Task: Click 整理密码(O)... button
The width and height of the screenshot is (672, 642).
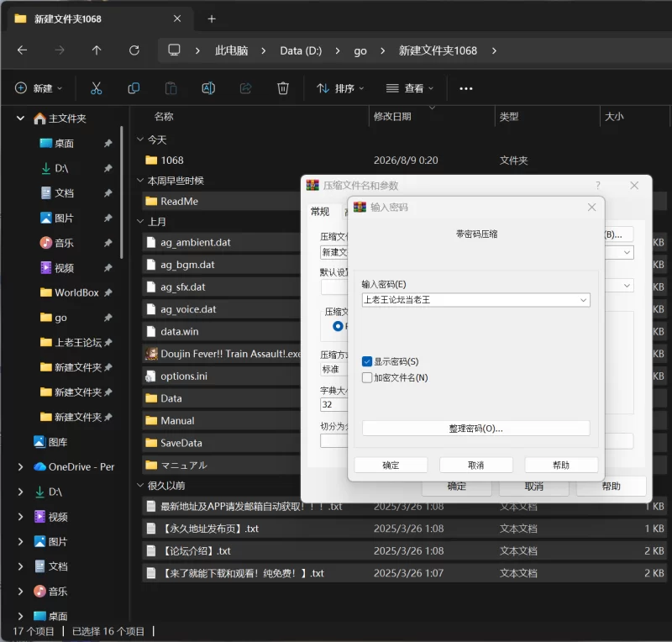Action: [475, 429]
